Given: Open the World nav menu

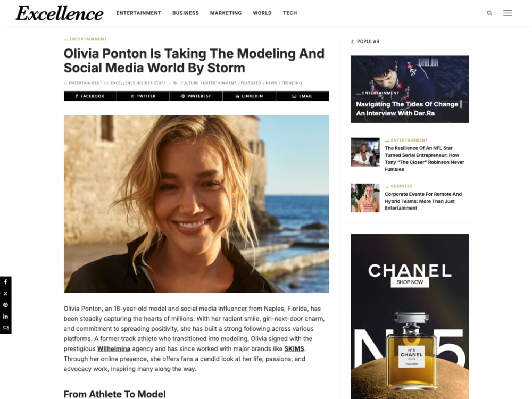Looking at the screenshot, I should tap(262, 13).
